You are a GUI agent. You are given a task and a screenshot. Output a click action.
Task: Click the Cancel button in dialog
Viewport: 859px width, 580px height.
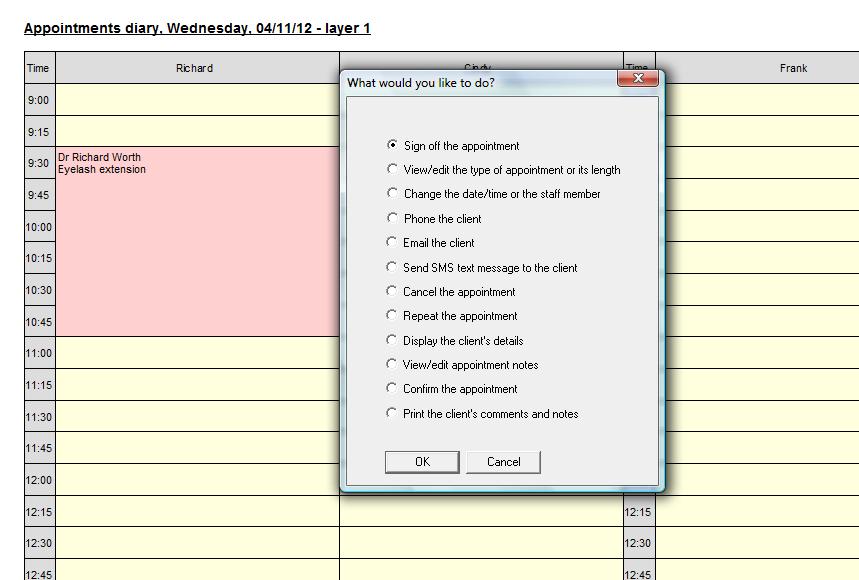pyautogui.click(x=503, y=462)
